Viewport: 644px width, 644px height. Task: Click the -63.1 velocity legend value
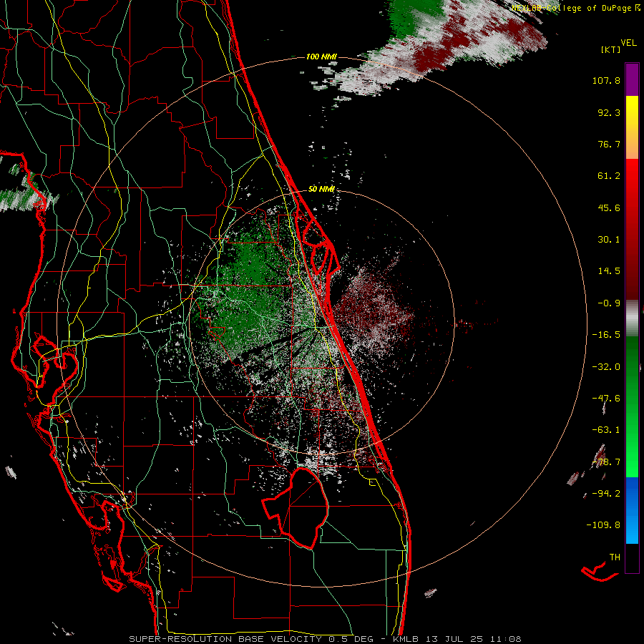(606, 430)
